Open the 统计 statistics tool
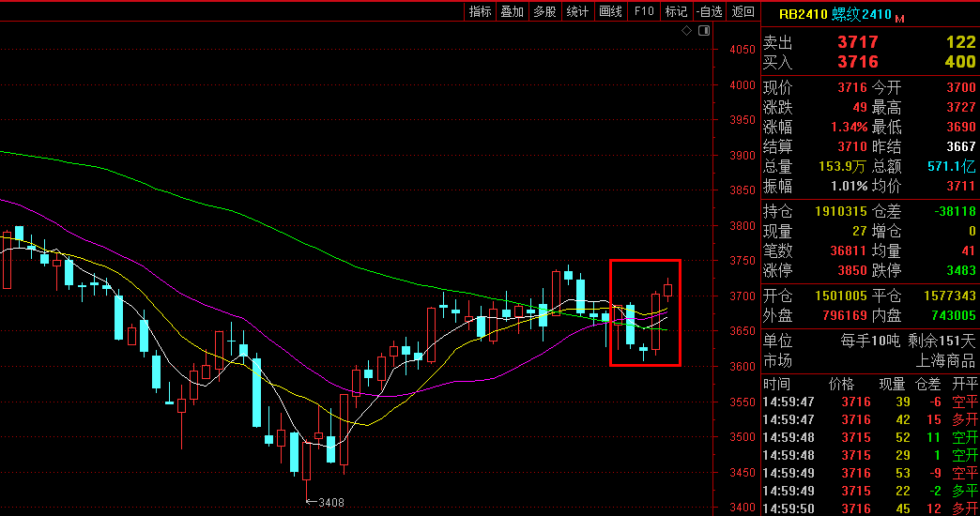Screen dimensions: 980x516 coord(577,11)
